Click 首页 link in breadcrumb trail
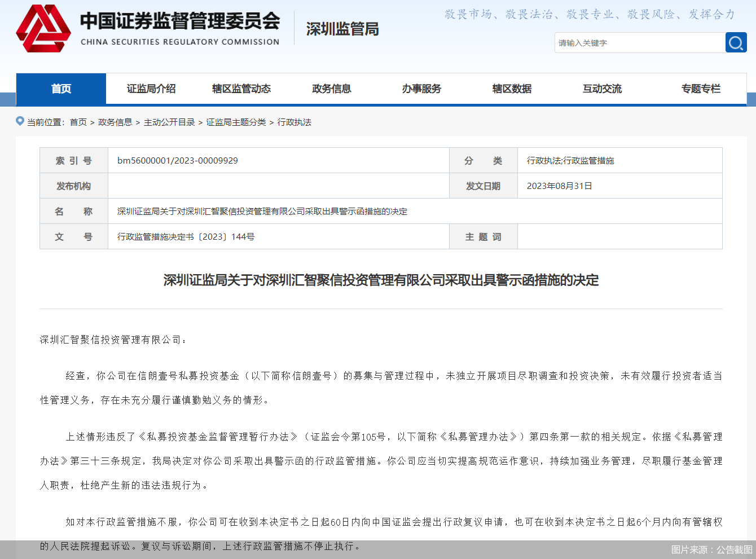 tap(78, 122)
